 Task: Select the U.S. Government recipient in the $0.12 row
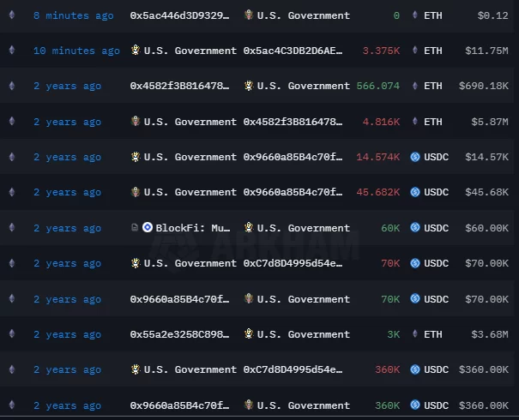pos(303,15)
